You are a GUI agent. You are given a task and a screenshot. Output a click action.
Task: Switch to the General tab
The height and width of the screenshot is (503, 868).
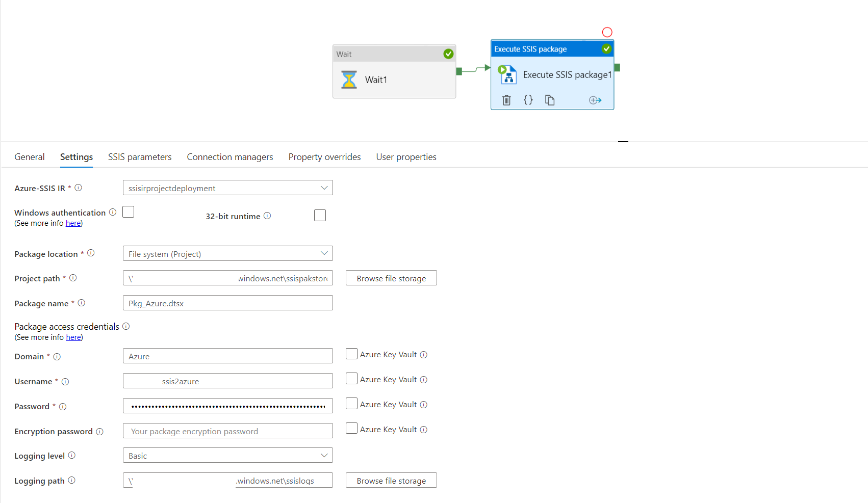tap(30, 157)
